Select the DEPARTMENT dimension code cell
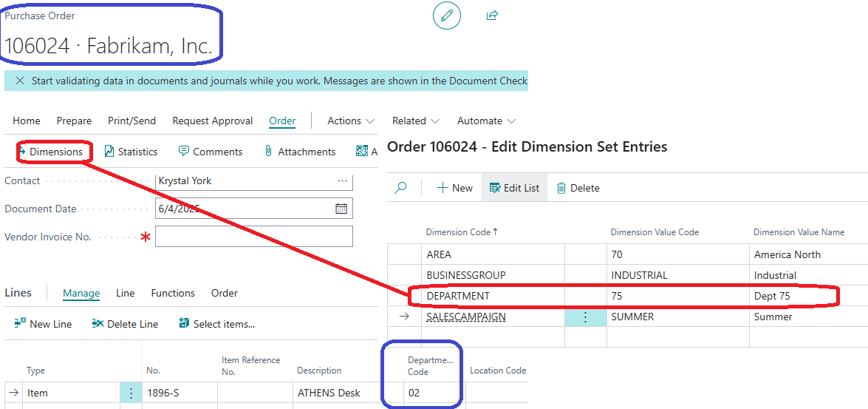Viewport: 868px width, 409px height. click(493, 296)
